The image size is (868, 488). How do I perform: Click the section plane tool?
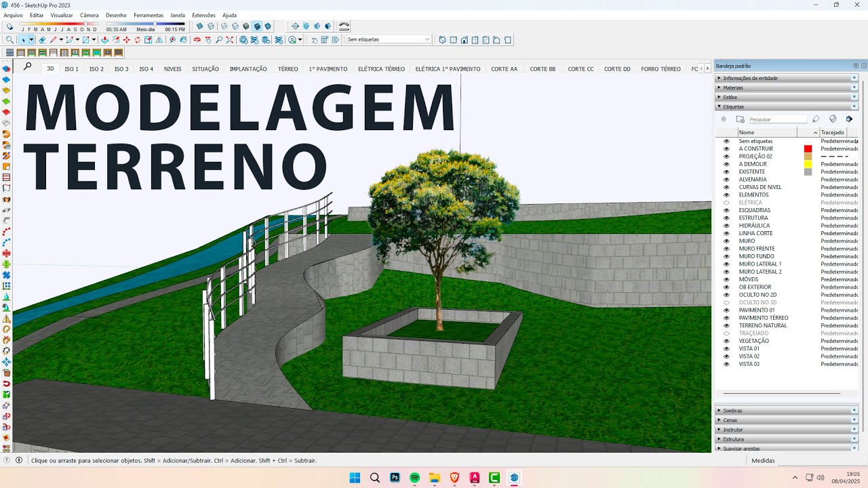click(295, 26)
